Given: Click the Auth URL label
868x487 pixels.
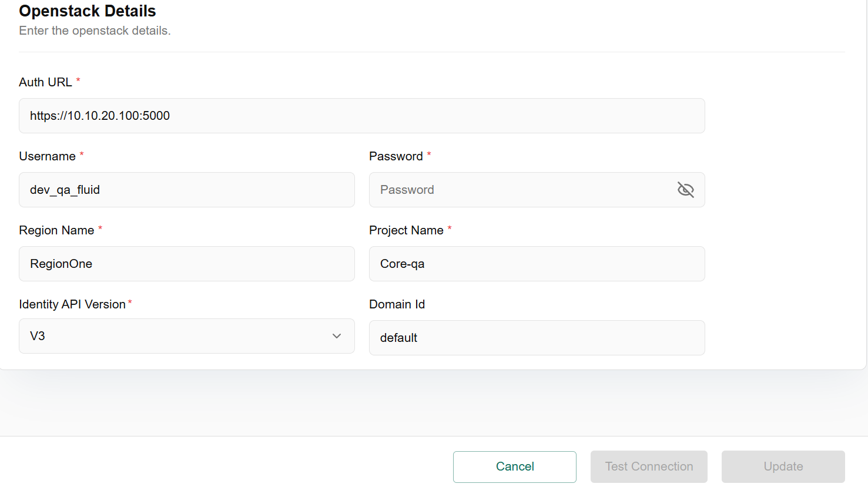Looking at the screenshot, I should pos(45,82).
